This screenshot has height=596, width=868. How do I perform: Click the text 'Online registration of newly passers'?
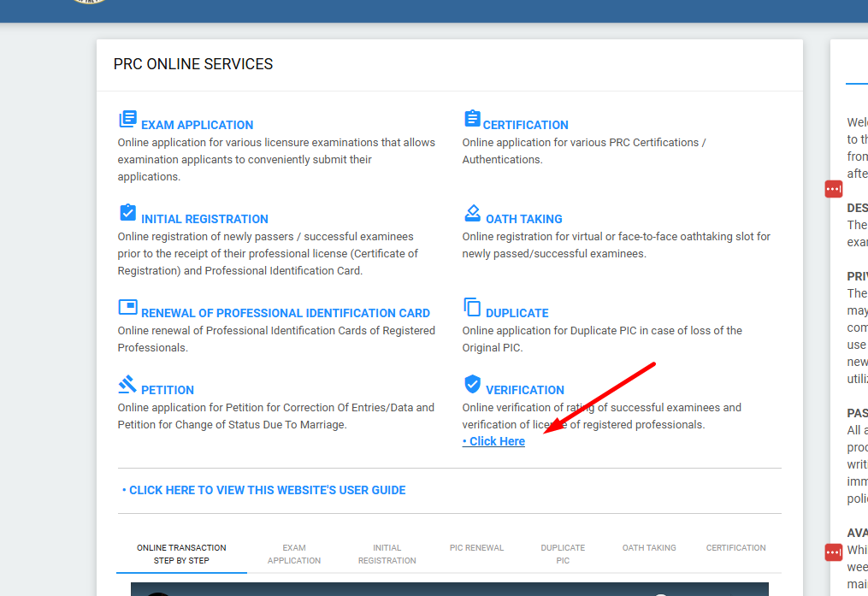tap(206, 237)
